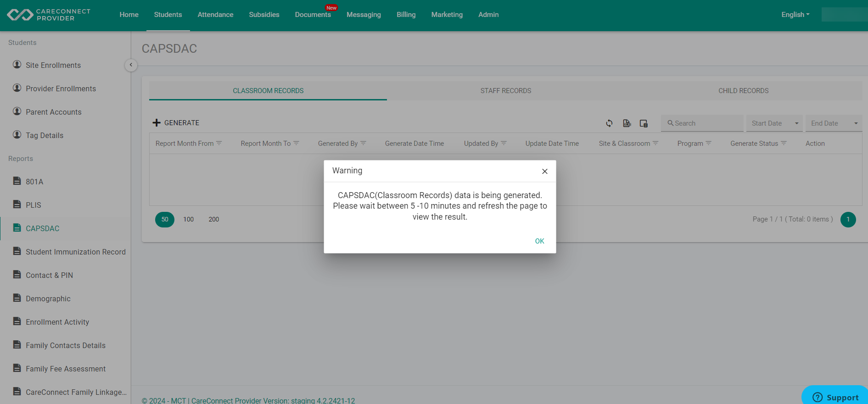This screenshot has height=404, width=868.
Task: Click the Site Enrollments person icon
Action: pyautogui.click(x=17, y=65)
